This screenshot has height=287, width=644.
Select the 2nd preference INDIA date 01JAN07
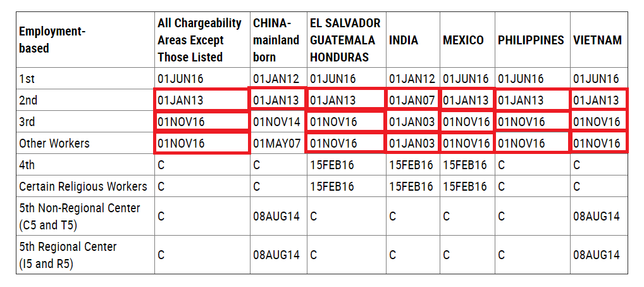click(x=411, y=100)
